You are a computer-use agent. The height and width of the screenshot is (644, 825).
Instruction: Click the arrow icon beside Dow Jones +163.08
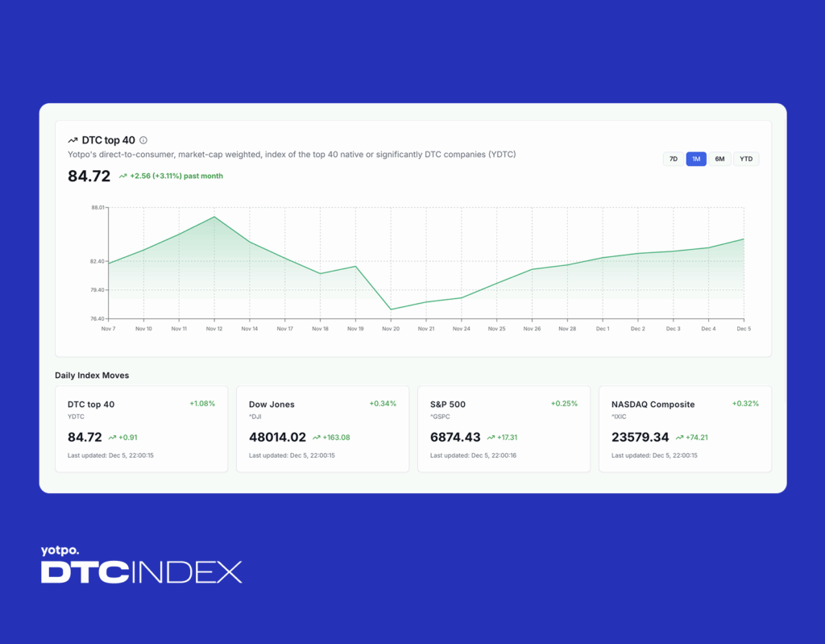click(316, 438)
